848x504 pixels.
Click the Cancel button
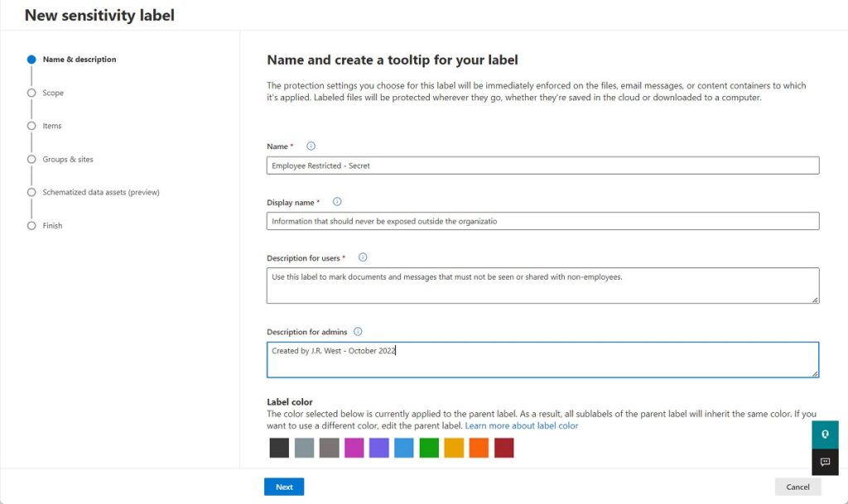click(797, 487)
